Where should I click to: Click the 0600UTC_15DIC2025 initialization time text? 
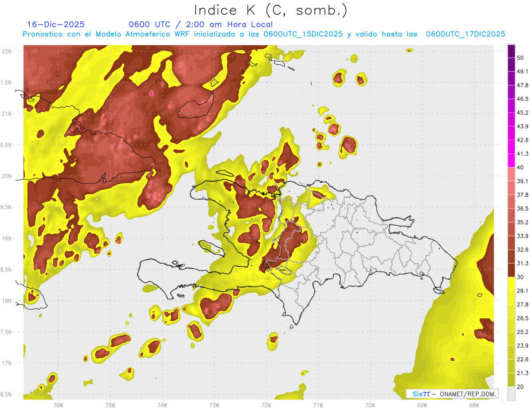(x=303, y=34)
